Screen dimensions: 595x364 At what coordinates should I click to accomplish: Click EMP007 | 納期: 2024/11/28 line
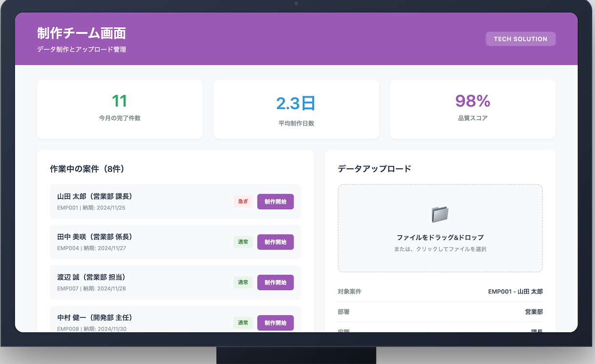click(92, 288)
